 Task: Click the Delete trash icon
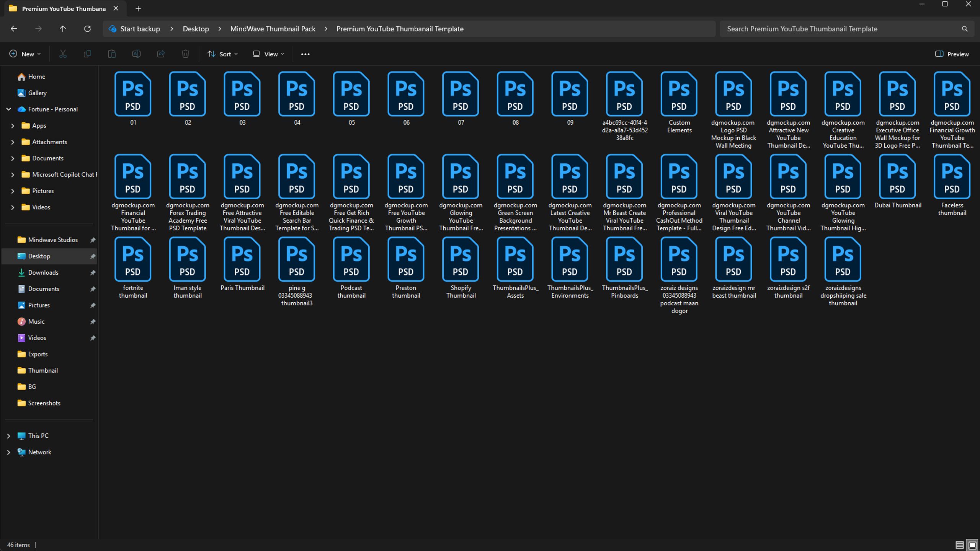coord(185,54)
